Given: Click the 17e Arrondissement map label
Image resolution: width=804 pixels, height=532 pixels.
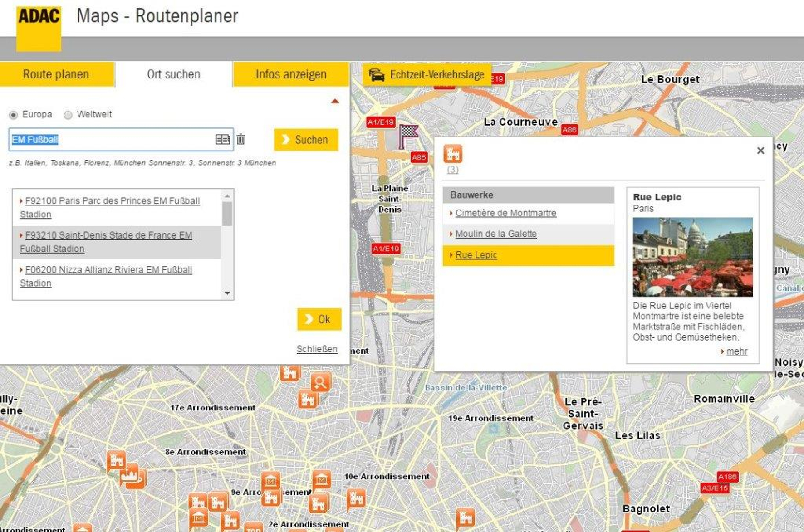Looking at the screenshot, I should tap(213, 408).
